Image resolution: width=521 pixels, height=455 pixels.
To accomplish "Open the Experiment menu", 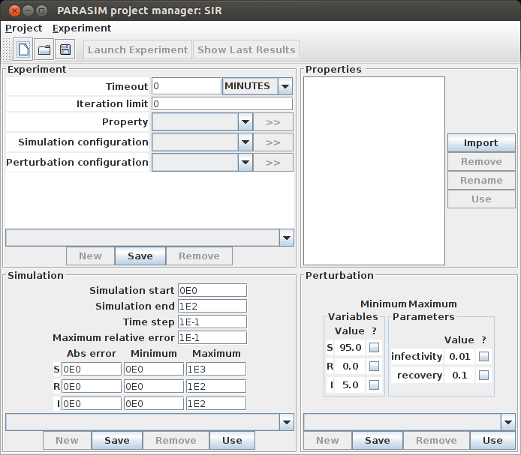I will [x=82, y=28].
